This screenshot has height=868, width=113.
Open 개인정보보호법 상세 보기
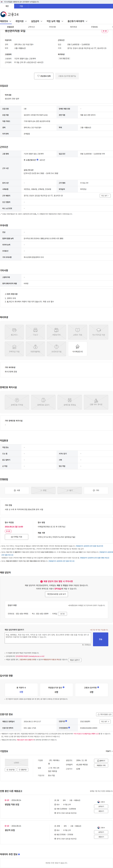[x=56, y=594]
